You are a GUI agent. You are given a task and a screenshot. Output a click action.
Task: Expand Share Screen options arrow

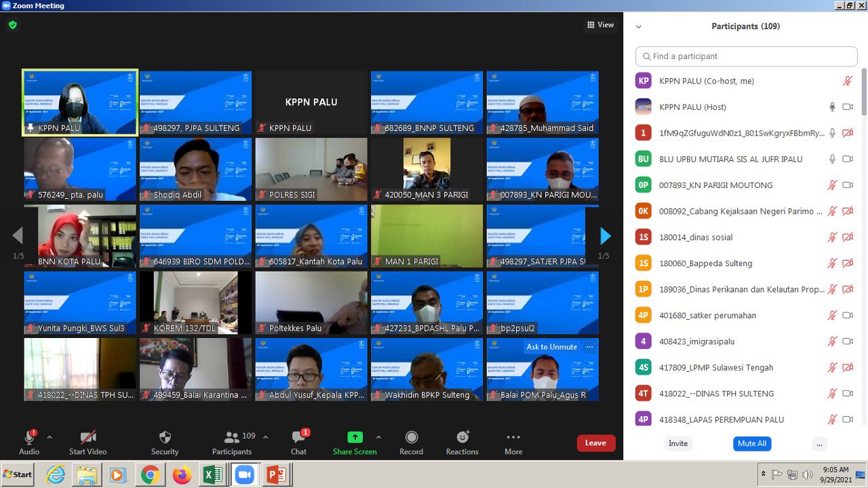[x=378, y=437]
